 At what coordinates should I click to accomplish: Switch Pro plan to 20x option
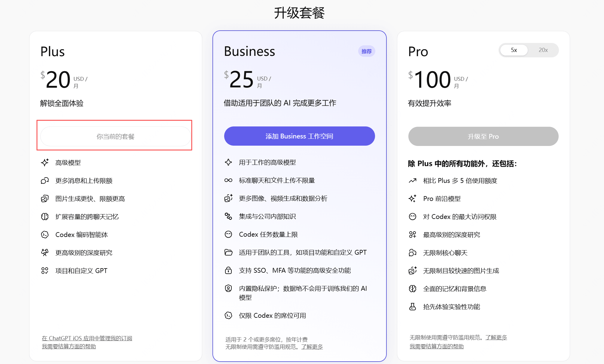pyautogui.click(x=543, y=50)
